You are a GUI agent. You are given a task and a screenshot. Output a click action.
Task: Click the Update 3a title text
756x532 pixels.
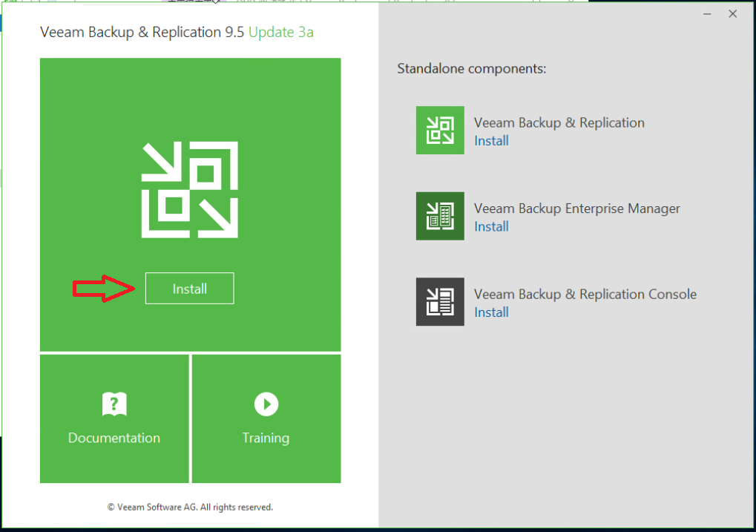coord(281,33)
